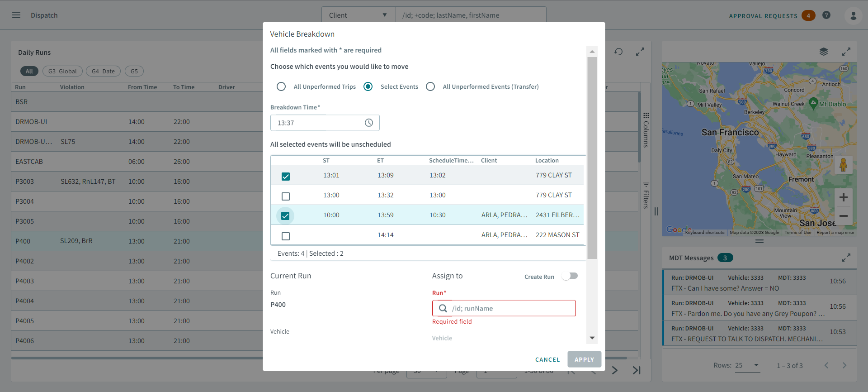Screen dimensions: 868x392
Task: Focus the Breakdown Time input field
Action: [x=325, y=123]
